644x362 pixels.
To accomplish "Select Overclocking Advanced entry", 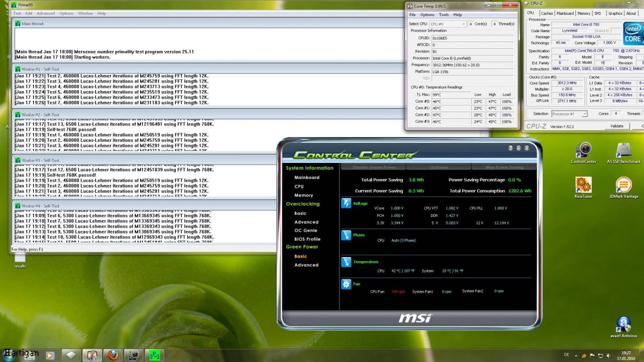I will 306,222.
